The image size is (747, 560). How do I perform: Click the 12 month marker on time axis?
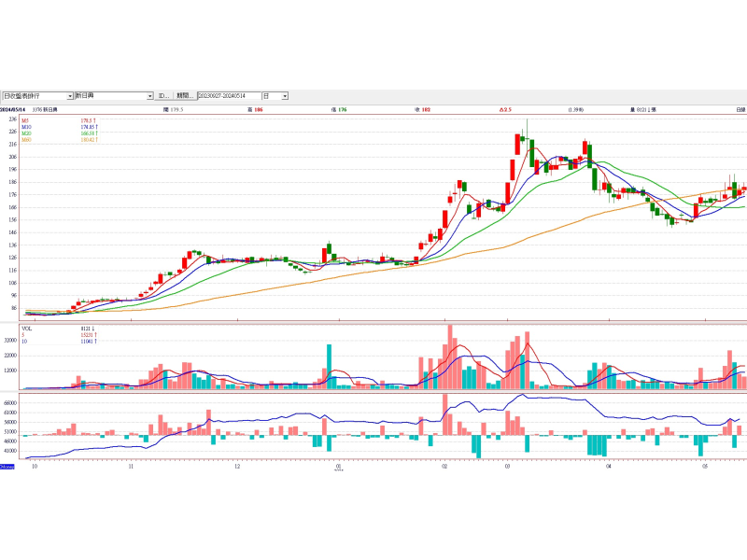point(237,465)
